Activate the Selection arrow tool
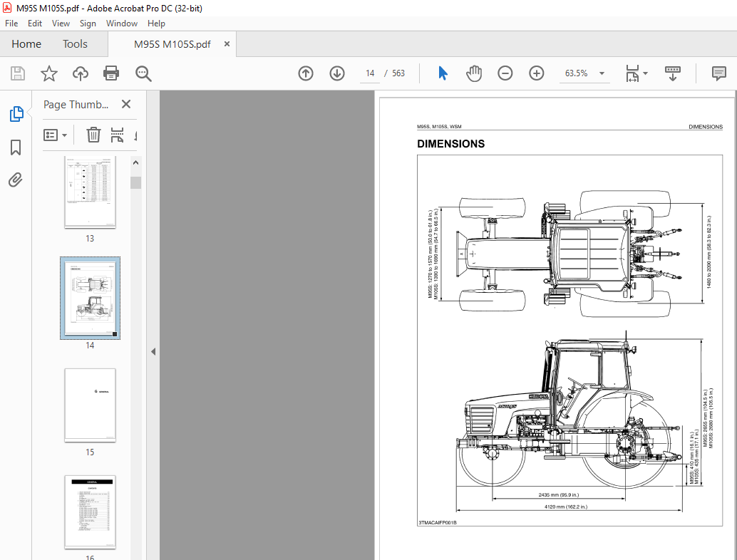The width and height of the screenshot is (737, 560). 443,73
